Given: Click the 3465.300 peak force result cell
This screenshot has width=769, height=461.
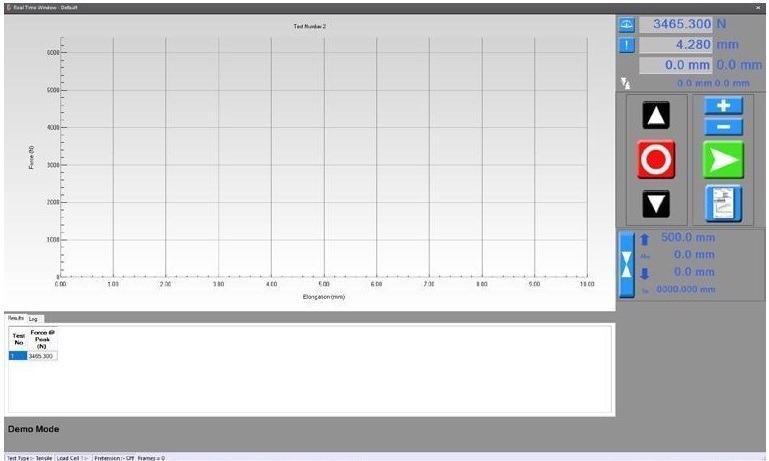Looking at the screenshot, I should pyautogui.click(x=42, y=356).
